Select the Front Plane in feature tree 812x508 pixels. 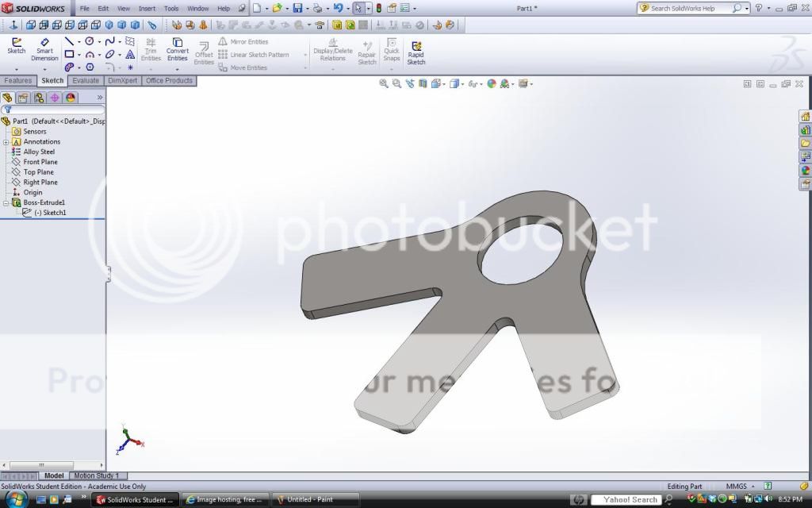40,162
